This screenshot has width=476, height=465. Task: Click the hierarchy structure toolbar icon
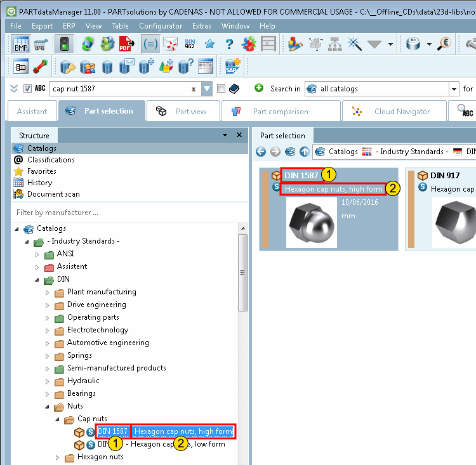(335, 44)
